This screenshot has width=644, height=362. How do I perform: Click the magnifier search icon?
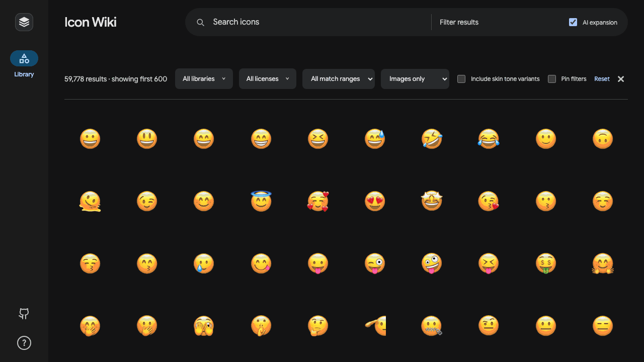click(x=200, y=23)
